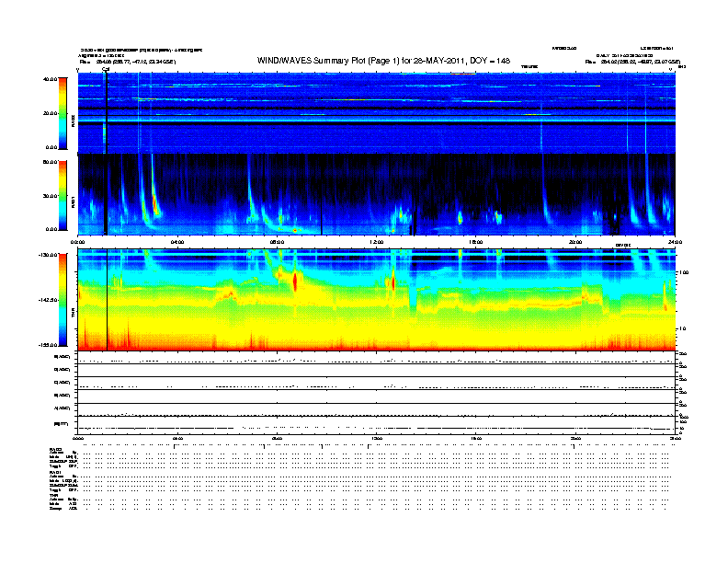Viewport: 728px width, 563px height.
Task: Click the WIND/WAVES Summary Plot title
Action: click(x=383, y=61)
